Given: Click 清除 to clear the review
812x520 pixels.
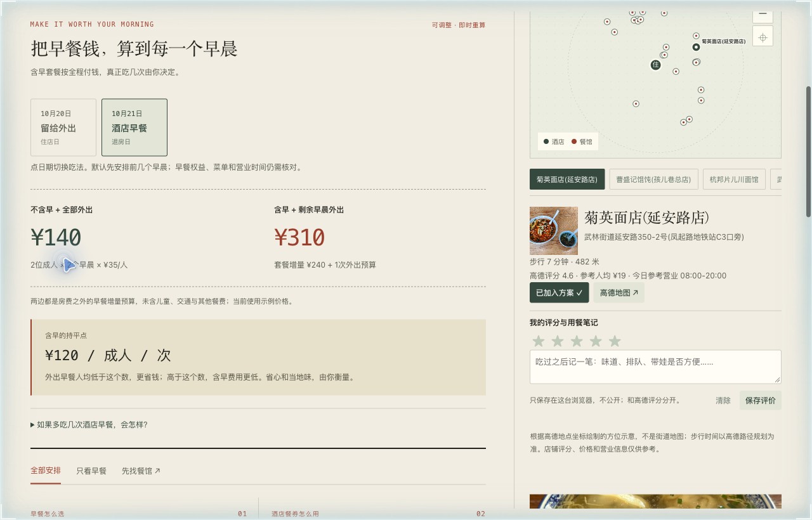Looking at the screenshot, I should click(x=723, y=401).
